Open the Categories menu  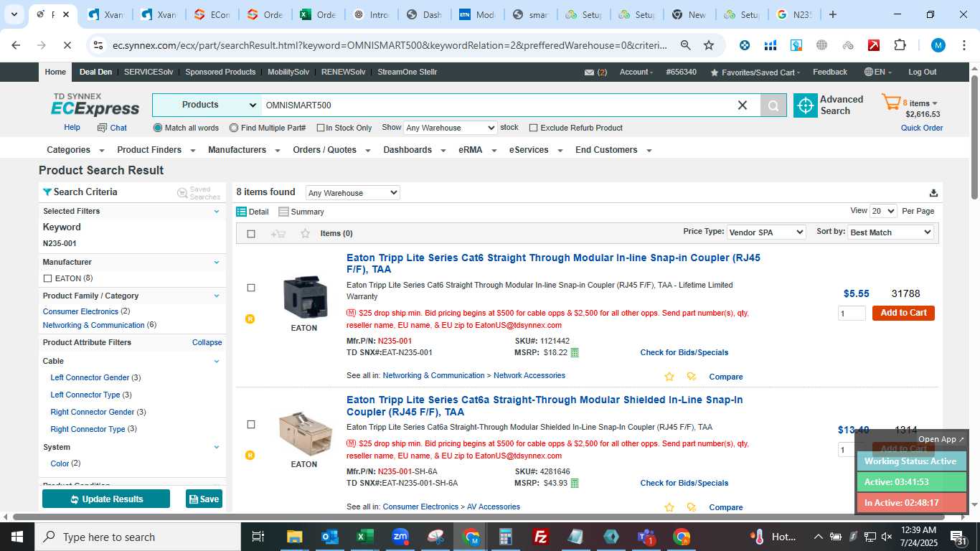click(x=75, y=150)
